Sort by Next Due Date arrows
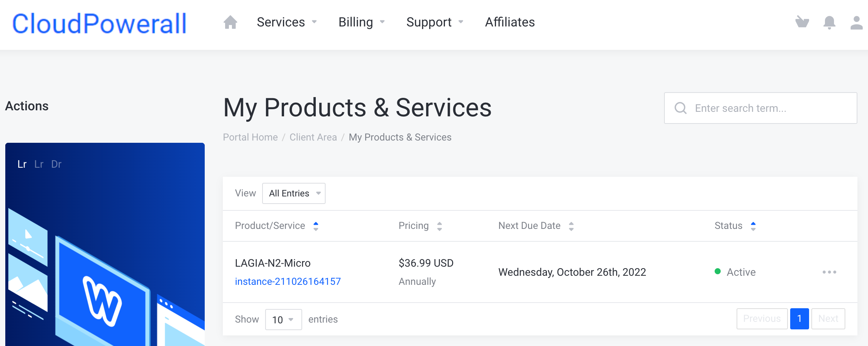The height and width of the screenshot is (346, 868). click(571, 226)
